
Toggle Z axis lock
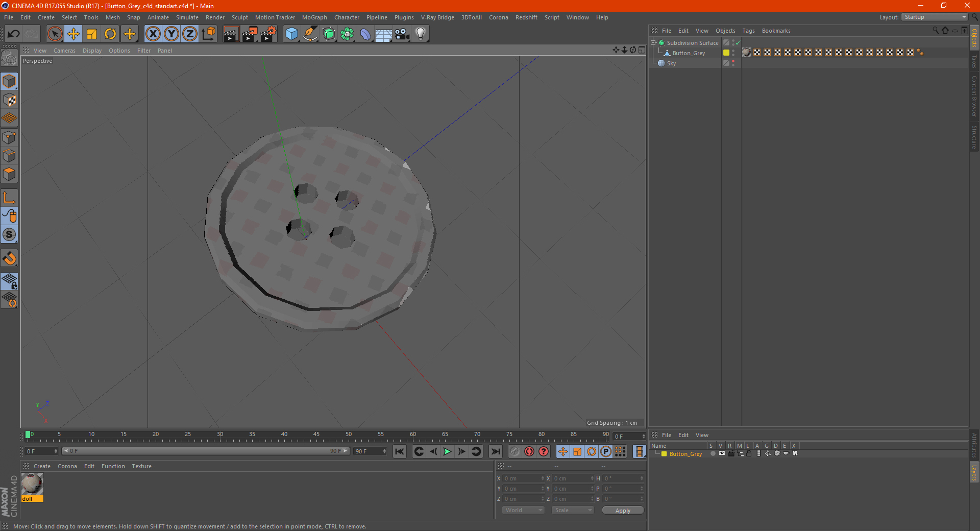coord(190,34)
